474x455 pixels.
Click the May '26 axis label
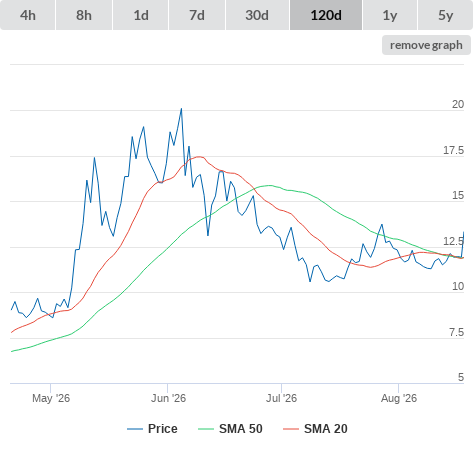[51, 398]
